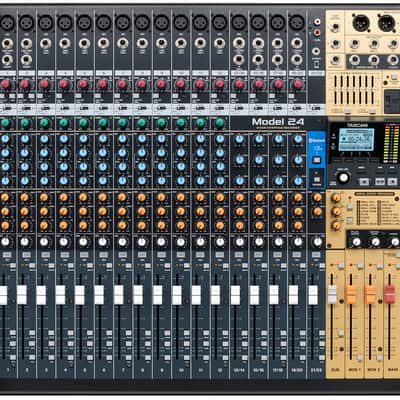The height and width of the screenshot is (400, 400).
Task: Click the Bluetooth pairing button in the blue panel
Action: pyautogui.click(x=317, y=160)
